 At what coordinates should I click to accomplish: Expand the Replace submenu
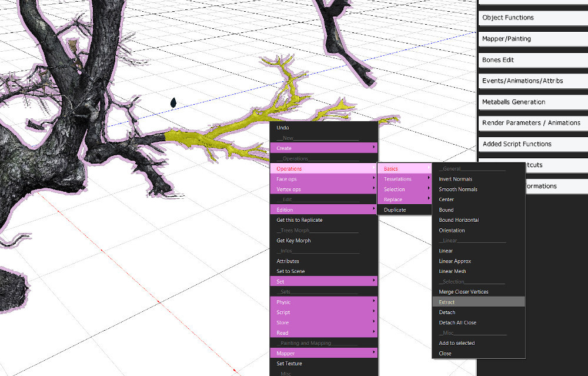(405, 199)
